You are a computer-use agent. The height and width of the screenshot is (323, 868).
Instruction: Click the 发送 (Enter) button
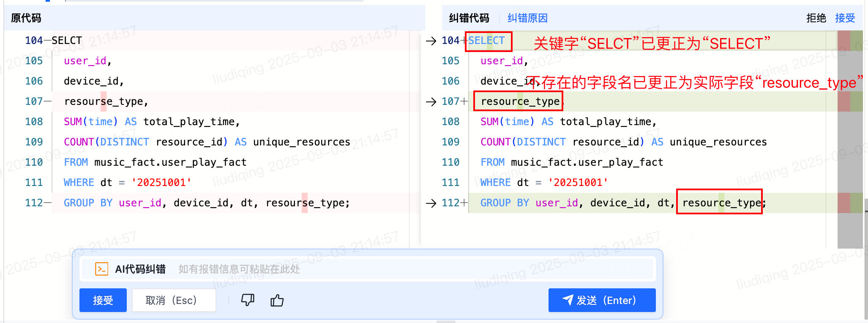[602, 300]
